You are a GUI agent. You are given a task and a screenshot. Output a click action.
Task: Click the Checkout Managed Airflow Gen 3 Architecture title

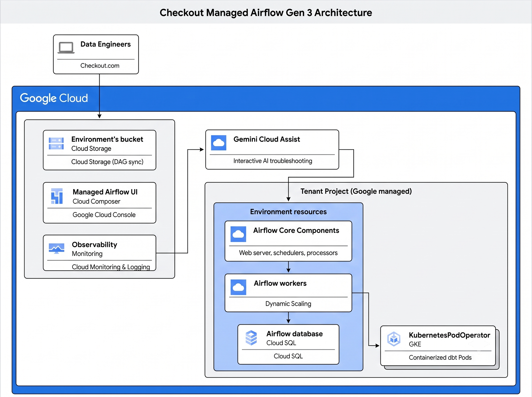pos(266,13)
